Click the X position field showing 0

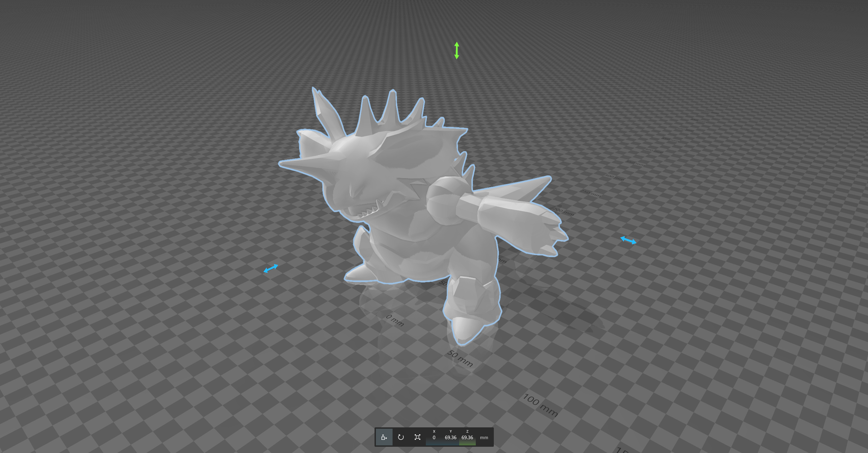[434, 437]
